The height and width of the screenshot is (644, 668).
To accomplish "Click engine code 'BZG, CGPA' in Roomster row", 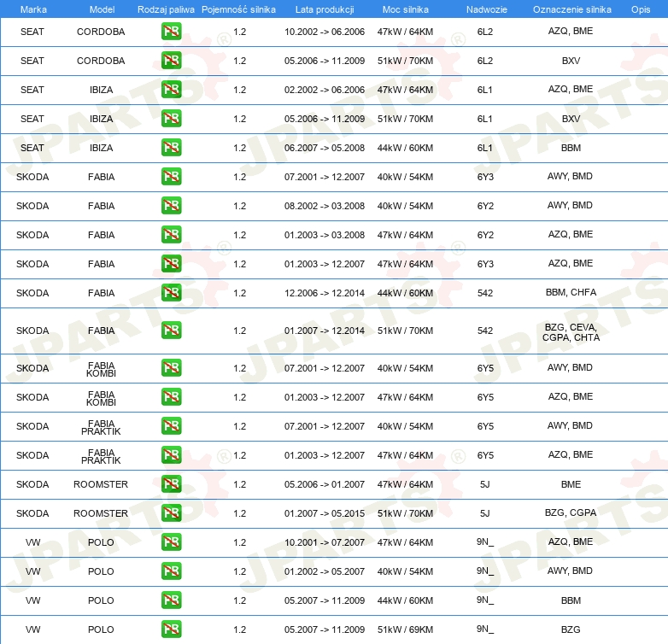I will click(x=571, y=512).
